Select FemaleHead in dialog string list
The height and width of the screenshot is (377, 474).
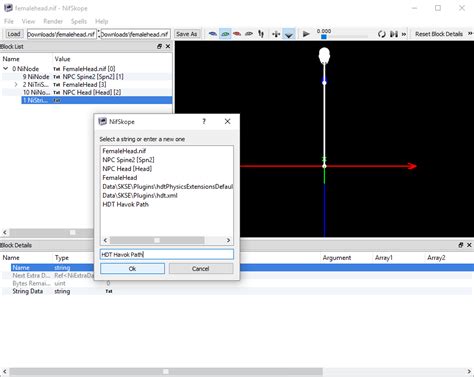120,178
